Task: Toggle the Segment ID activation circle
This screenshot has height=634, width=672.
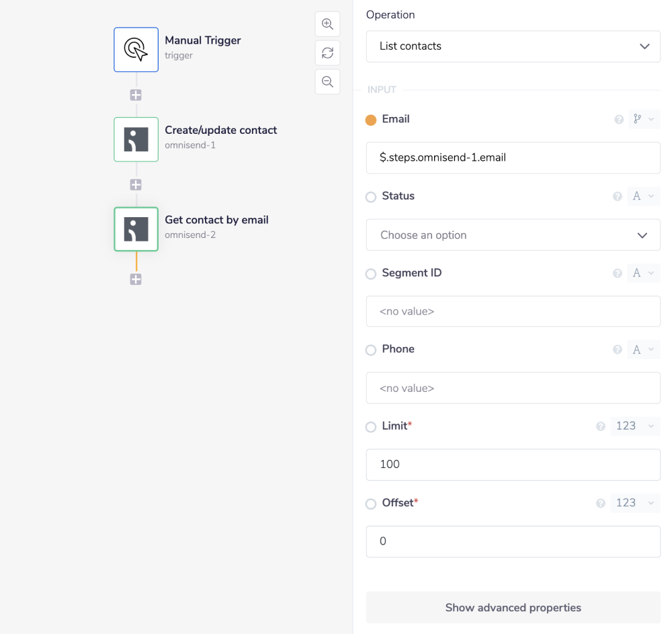Action: [370, 273]
